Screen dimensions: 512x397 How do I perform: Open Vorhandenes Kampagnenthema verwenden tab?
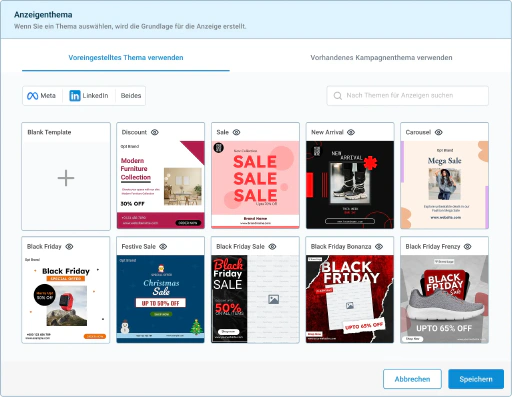point(381,58)
